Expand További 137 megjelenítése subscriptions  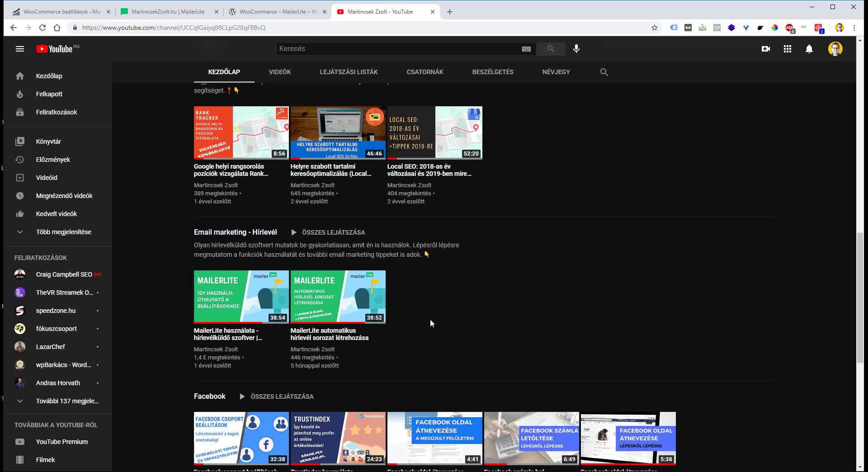coord(58,401)
